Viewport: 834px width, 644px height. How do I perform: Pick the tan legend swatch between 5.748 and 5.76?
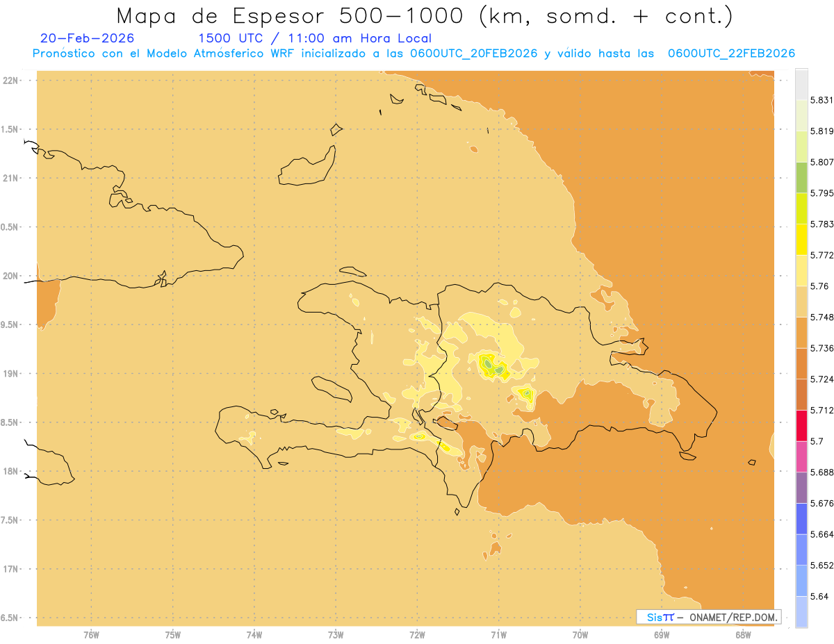(801, 302)
